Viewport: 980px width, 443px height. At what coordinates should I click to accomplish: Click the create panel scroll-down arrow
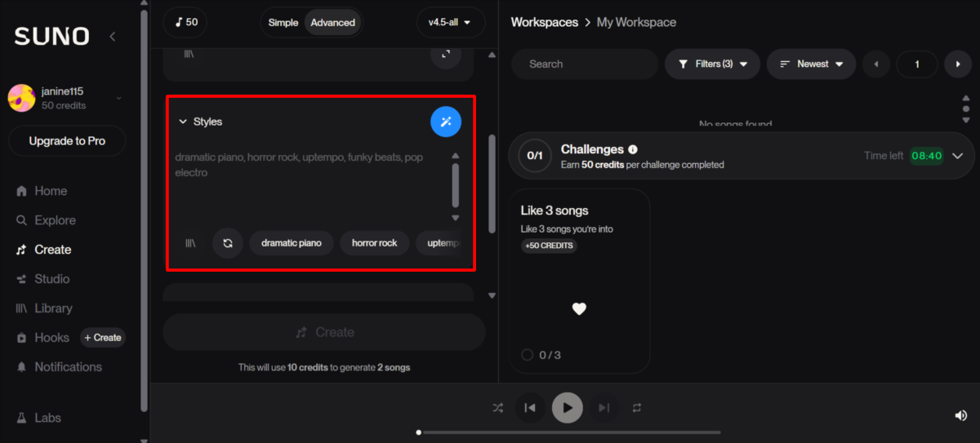(x=492, y=295)
